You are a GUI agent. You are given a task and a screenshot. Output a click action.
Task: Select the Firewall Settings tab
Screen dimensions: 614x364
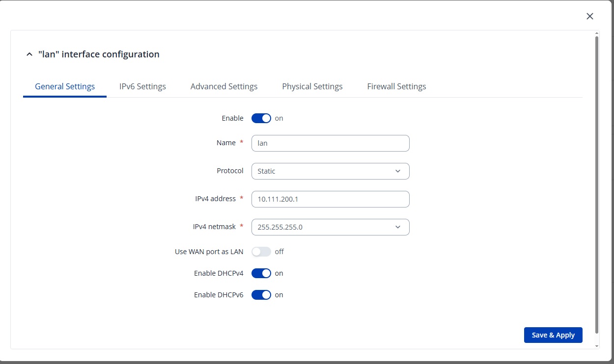(x=396, y=87)
